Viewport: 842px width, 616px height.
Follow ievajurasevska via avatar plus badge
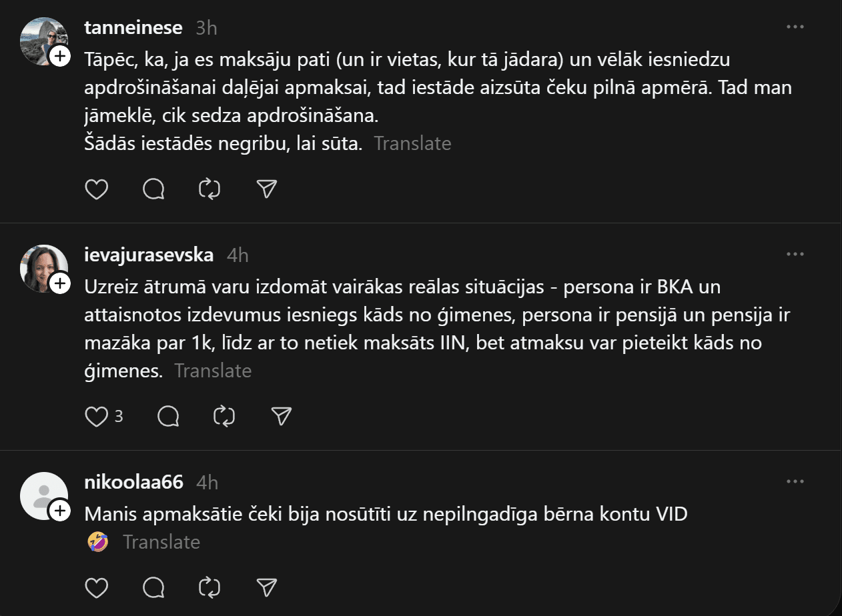(x=60, y=284)
